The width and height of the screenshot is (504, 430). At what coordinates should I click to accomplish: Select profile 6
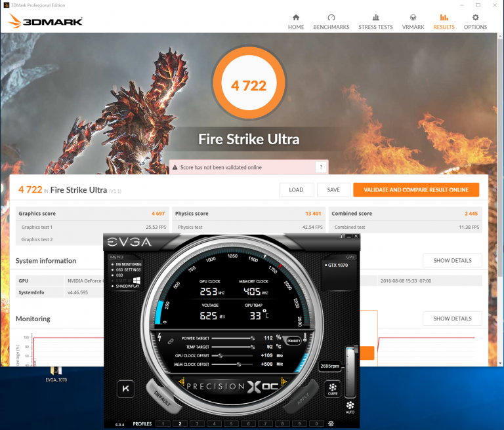coord(248,424)
